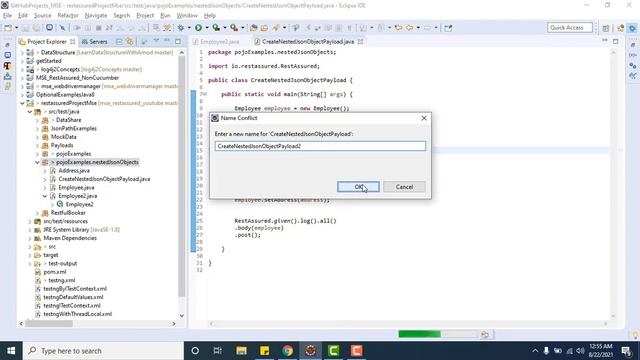The width and height of the screenshot is (640, 360).
Task: Select Maven Dependencies node
Action: (70, 238)
